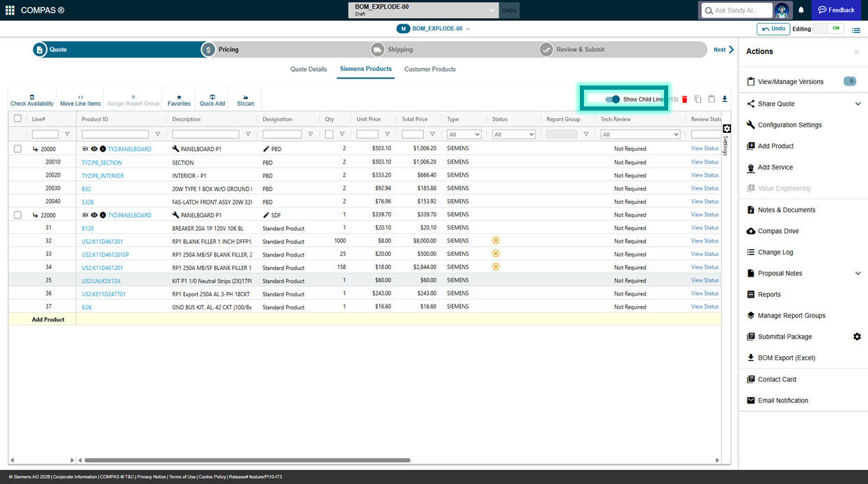868x484 pixels.
Task: Toggle the Show Child Lines switch
Action: point(613,99)
